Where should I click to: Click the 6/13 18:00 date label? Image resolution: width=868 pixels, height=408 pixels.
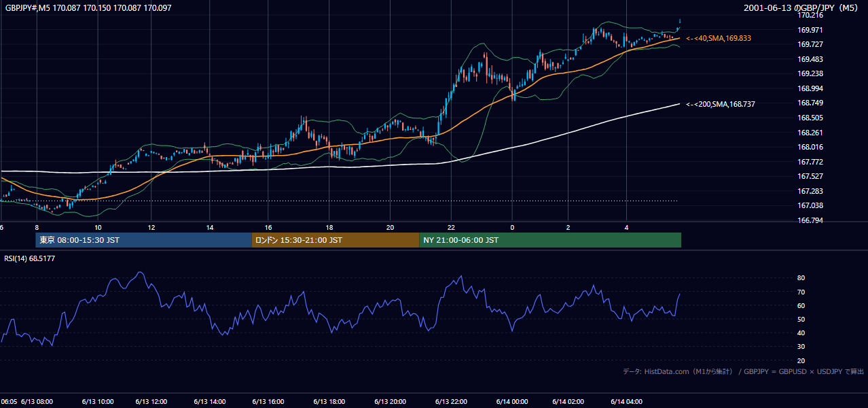(x=329, y=401)
